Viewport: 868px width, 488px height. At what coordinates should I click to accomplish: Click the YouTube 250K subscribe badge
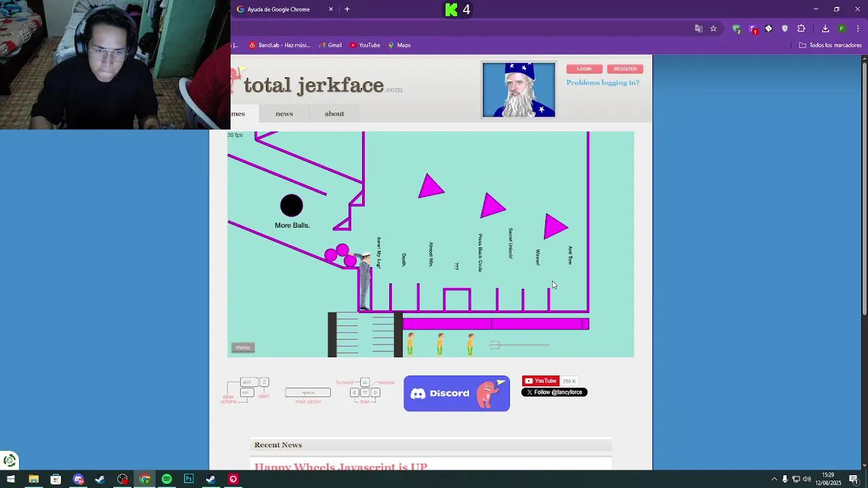click(550, 381)
